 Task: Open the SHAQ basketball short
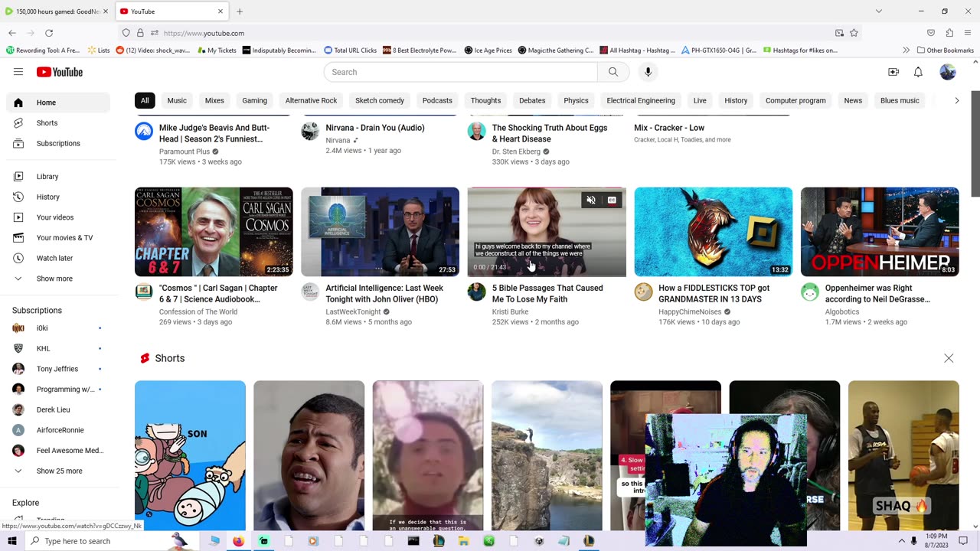tap(903, 455)
